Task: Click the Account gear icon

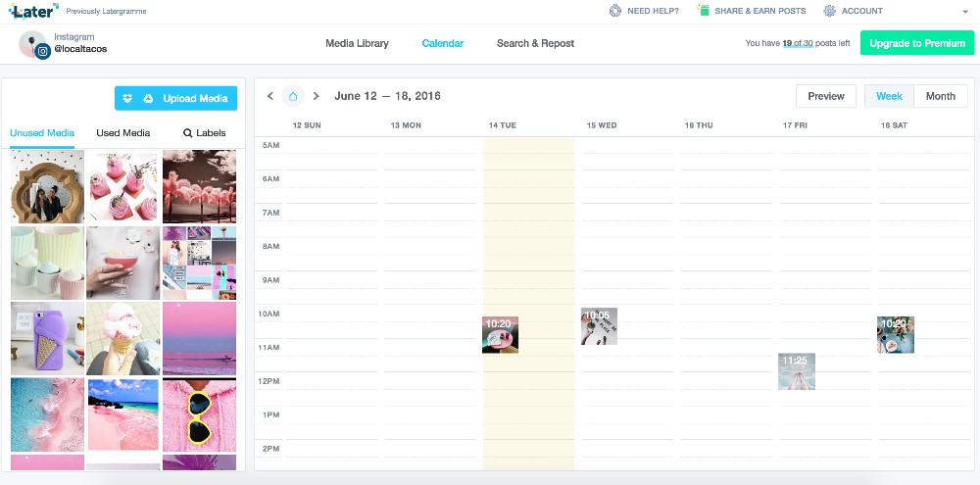Action: [x=829, y=11]
